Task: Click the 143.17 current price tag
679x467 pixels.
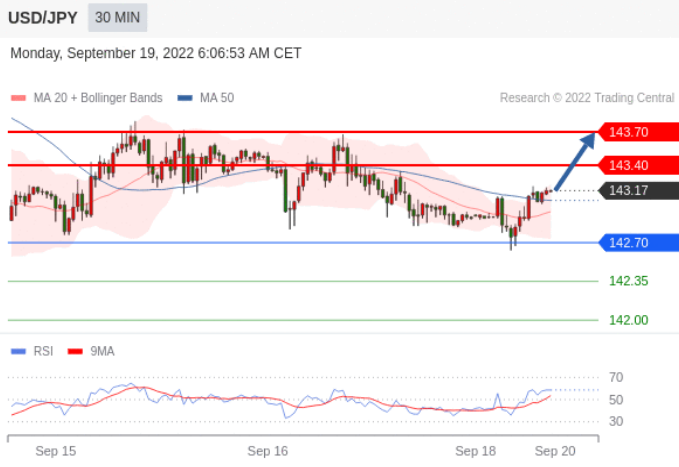Action: point(638,190)
